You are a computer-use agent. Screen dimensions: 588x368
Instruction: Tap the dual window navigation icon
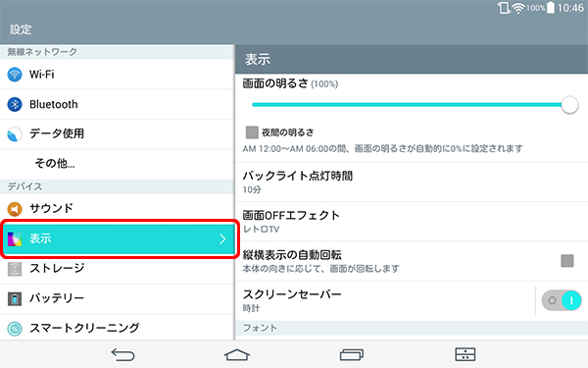pos(465,354)
